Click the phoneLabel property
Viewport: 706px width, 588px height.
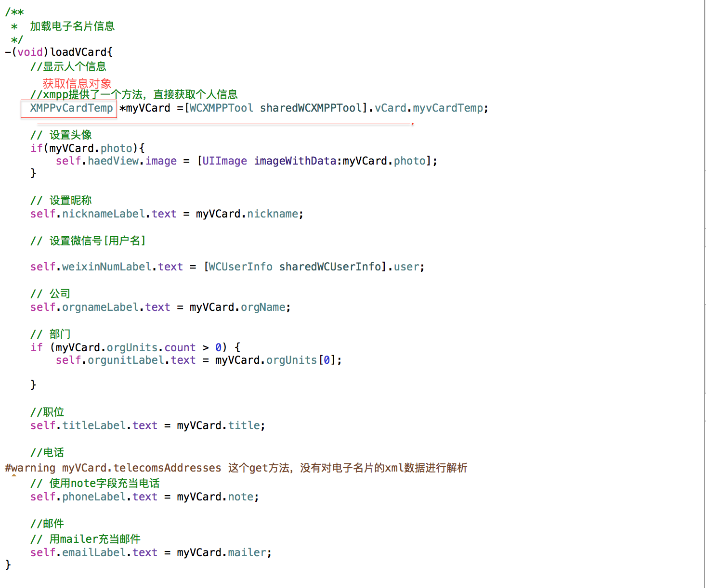click(94, 497)
